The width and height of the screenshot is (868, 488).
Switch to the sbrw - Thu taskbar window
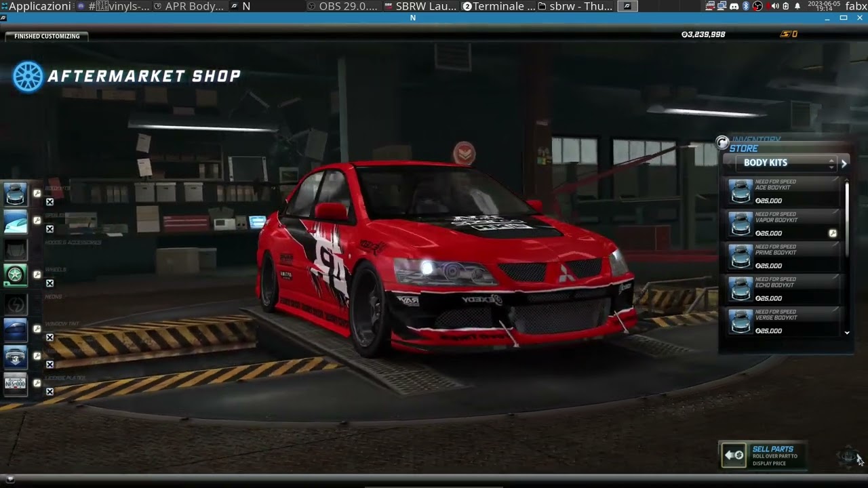(x=576, y=6)
